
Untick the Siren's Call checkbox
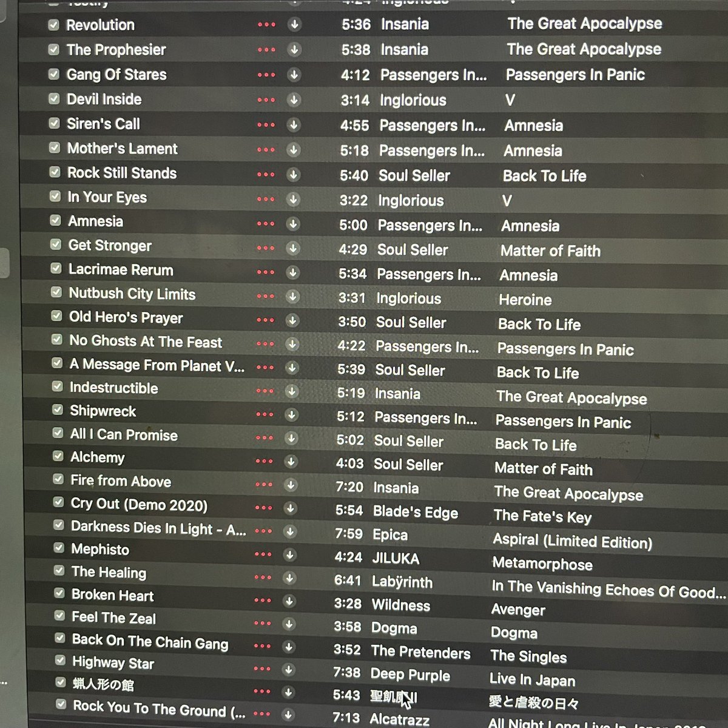click(54, 124)
